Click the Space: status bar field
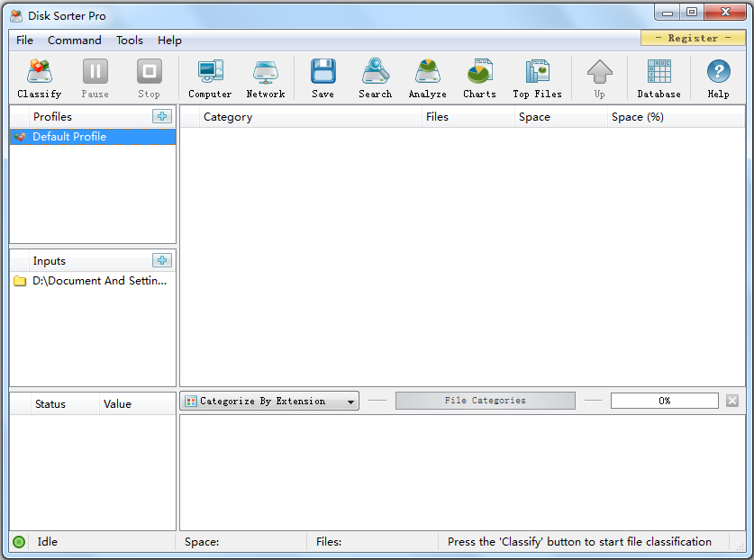 (241, 542)
